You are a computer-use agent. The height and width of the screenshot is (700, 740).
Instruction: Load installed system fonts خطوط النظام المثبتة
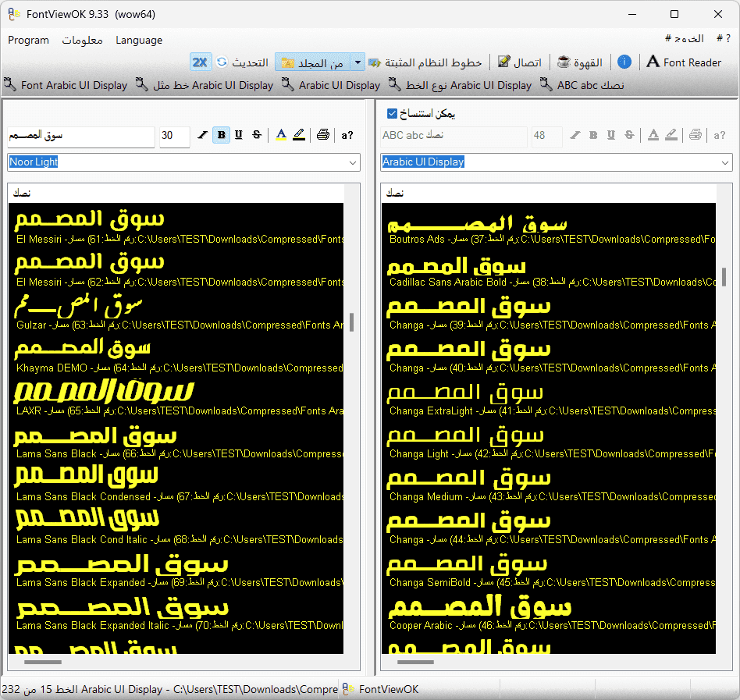click(x=425, y=62)
